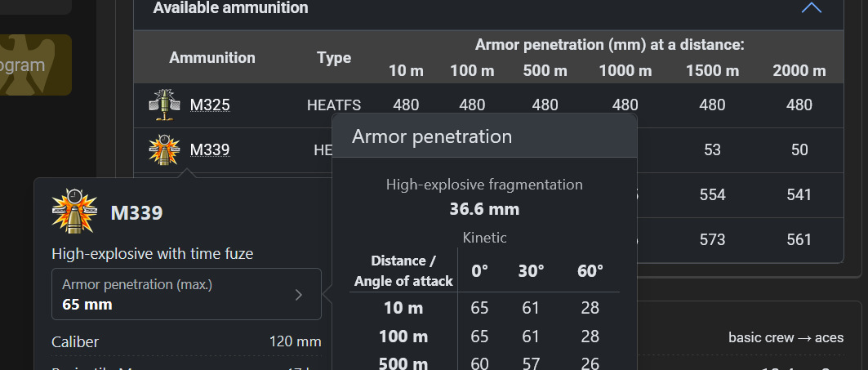The width and height of the screenshot is (868, 370).
Task: Collapse the Available ammunition section chevron
Action: pos(811,8)
